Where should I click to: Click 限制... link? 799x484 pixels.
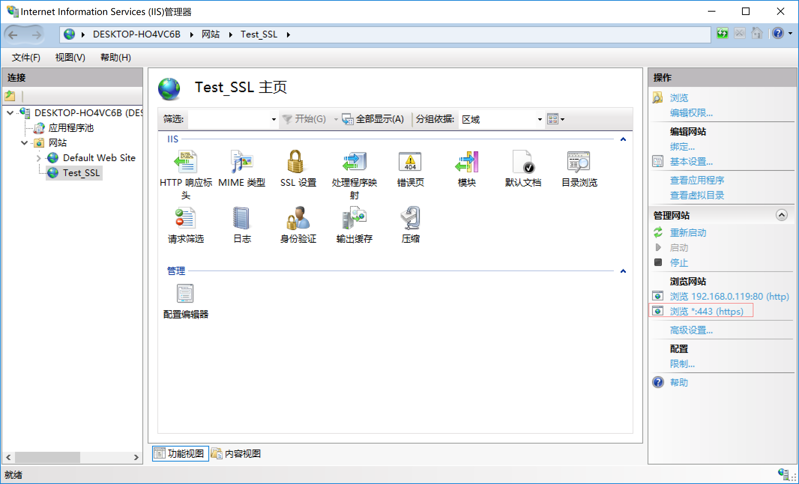click(x=682, y=364)
